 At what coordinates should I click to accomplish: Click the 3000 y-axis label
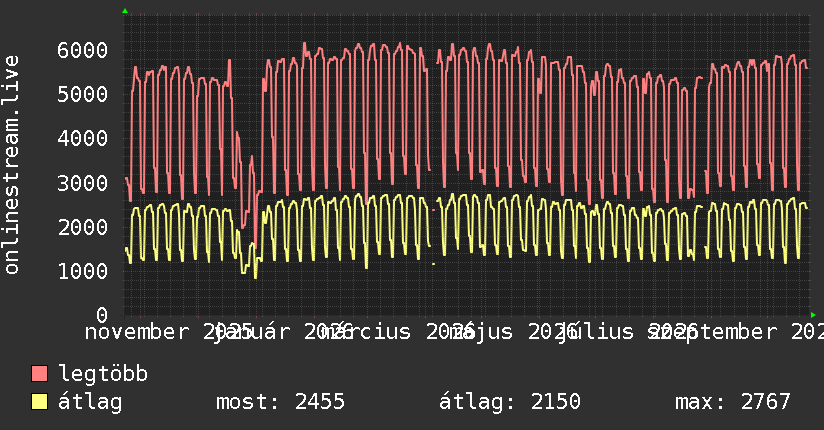tap(83, 183)
